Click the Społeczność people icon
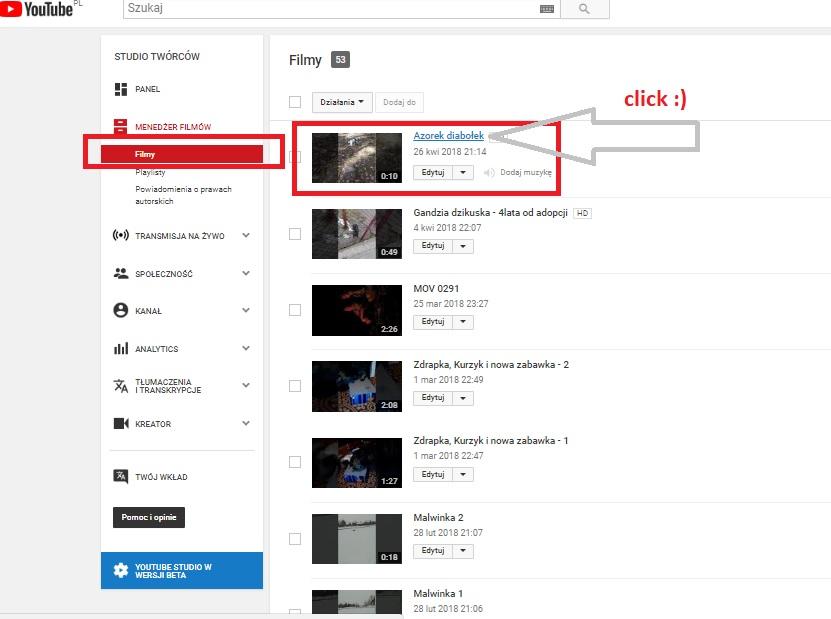Viewport: 831px width, 619px height. pos(121,273)
